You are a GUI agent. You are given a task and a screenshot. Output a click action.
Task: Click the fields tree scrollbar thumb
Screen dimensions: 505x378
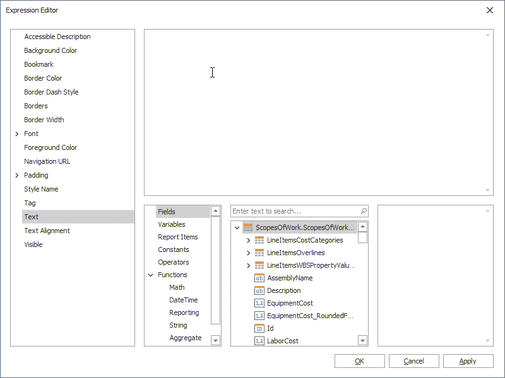tap(362, 238)
